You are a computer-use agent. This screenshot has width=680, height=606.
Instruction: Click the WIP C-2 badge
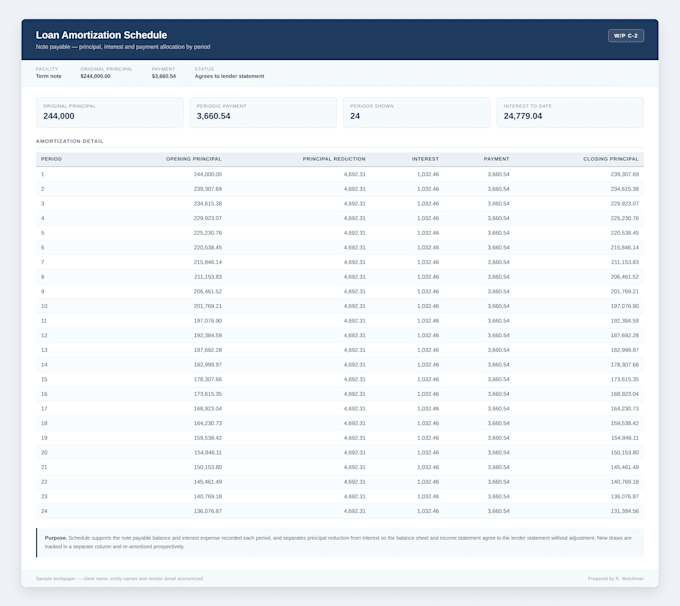(x=626, y=36)
